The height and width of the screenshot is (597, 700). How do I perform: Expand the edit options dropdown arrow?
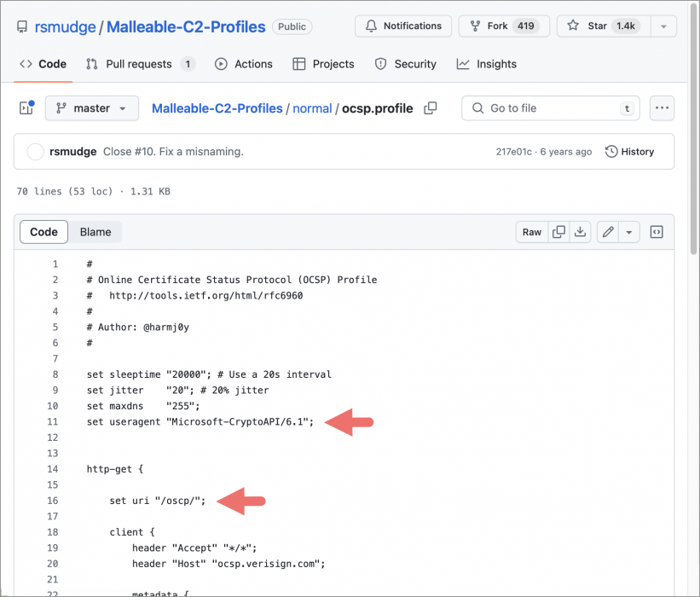[629, 232]
